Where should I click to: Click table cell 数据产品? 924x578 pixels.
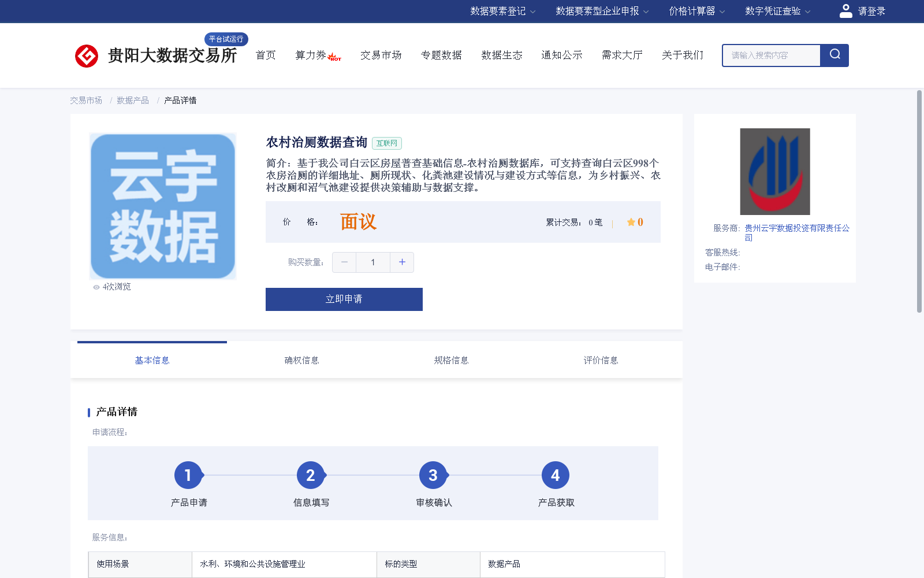pos(572,564)
